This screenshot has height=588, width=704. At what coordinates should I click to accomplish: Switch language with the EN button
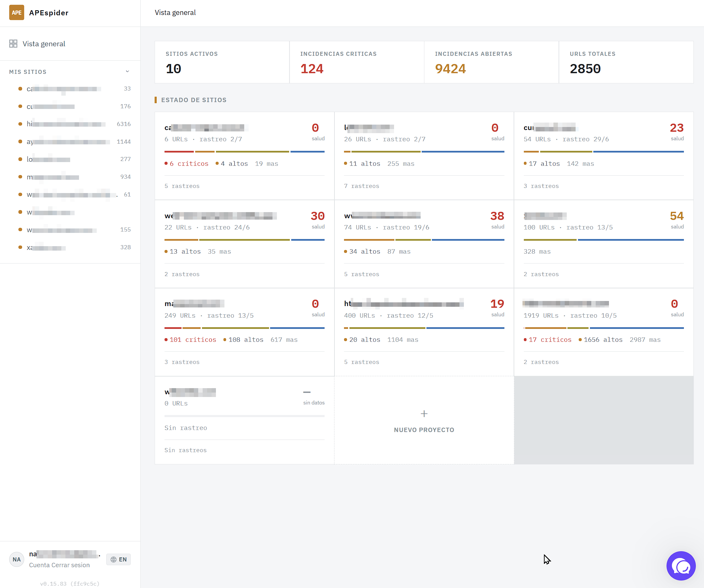pyautogui.click(x=119, y=559)
